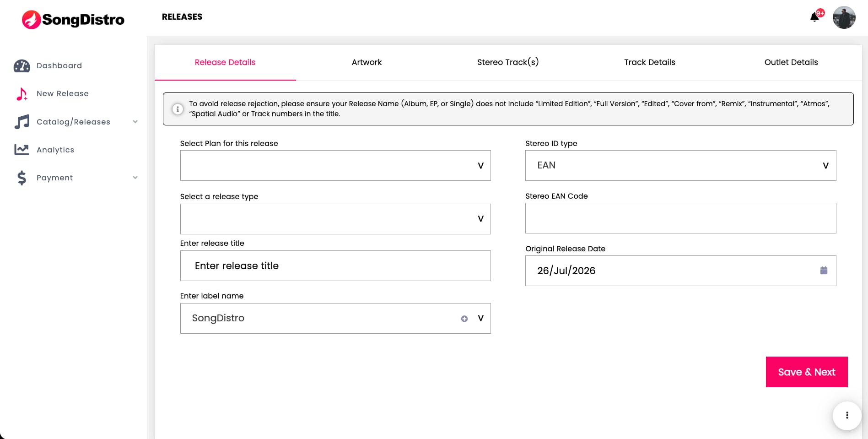Screen dimensions: 868x439
Task: Open the Select Plan dropdown
Action: click(335, 165)
